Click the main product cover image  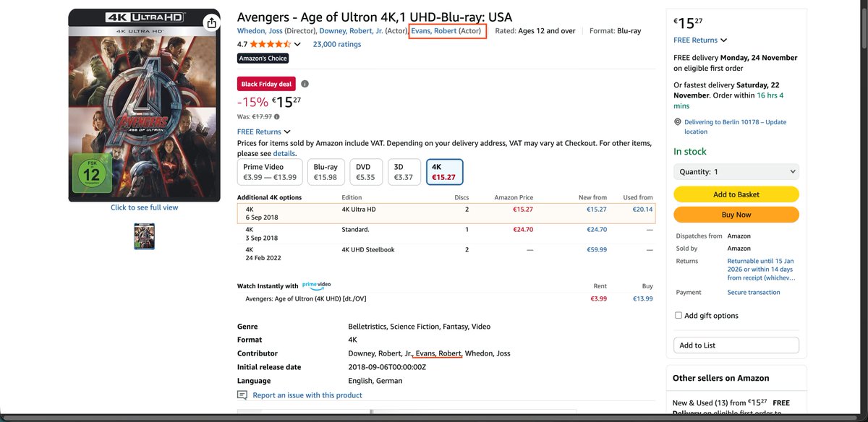[144, 105]
